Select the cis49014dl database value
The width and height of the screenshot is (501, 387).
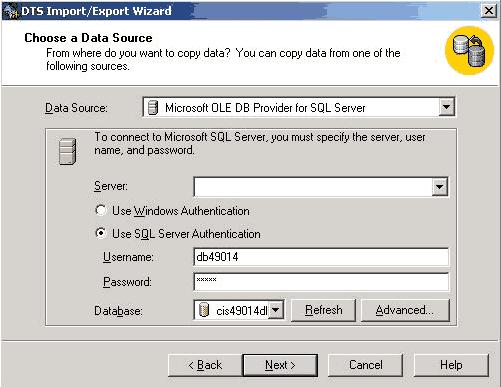(x=242, y=311)
